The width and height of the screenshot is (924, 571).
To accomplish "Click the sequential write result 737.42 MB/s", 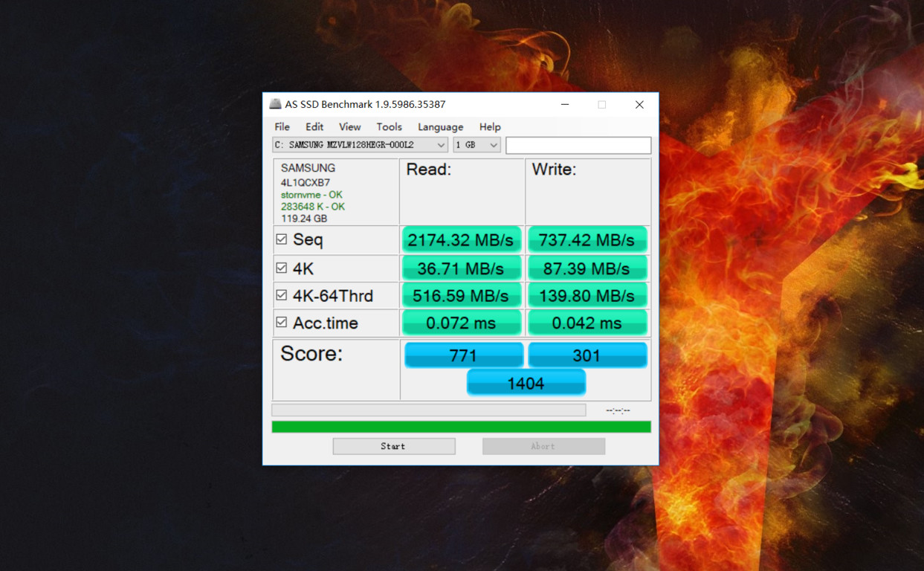I will tap(587, 239).
